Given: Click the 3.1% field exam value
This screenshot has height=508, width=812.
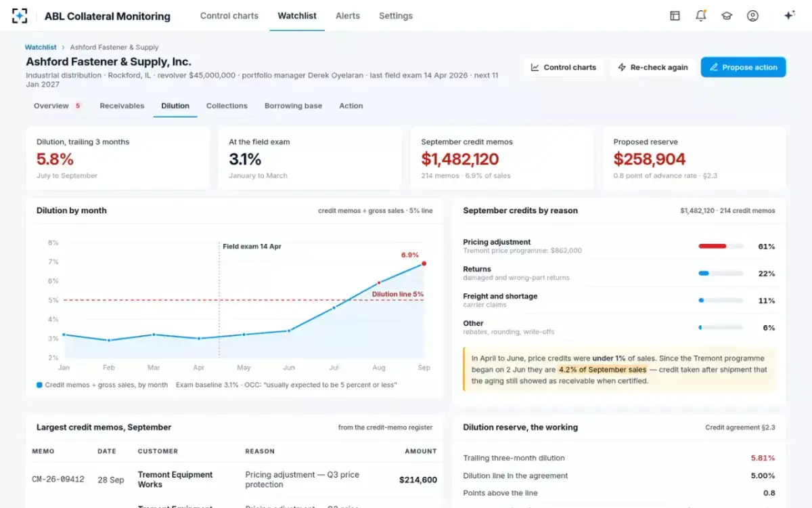Looking at the screenshot, I should coord(245,159).
